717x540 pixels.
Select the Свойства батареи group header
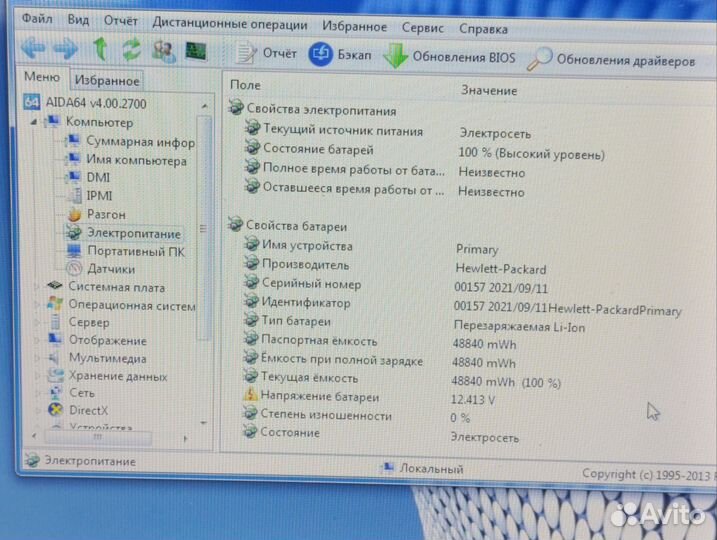[288, 225]
